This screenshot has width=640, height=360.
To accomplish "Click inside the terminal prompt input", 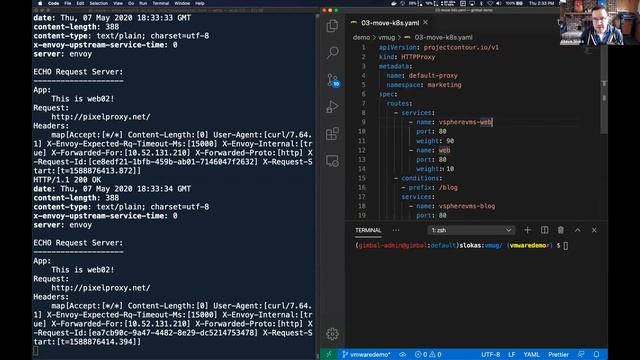I will click(x=566, y=246).
